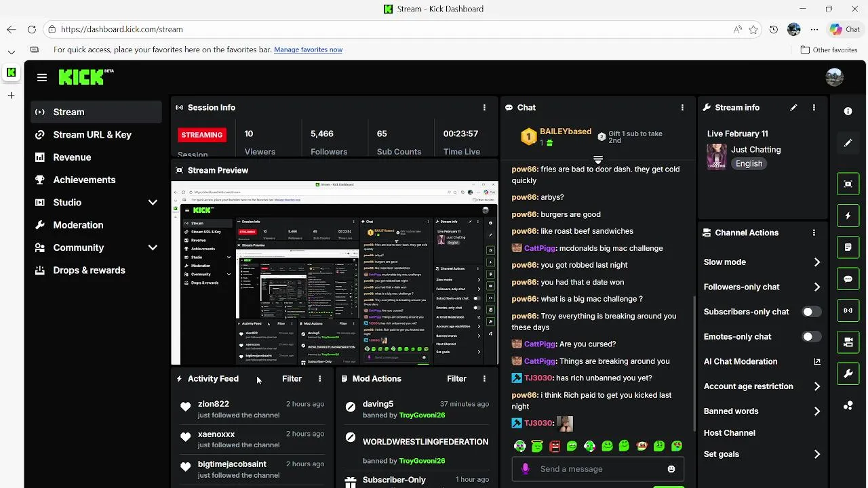This screenshot has width=868, height=488.
Task: Click TJ3030 username asking about rich unbanned
Action: tap(538, 378)
